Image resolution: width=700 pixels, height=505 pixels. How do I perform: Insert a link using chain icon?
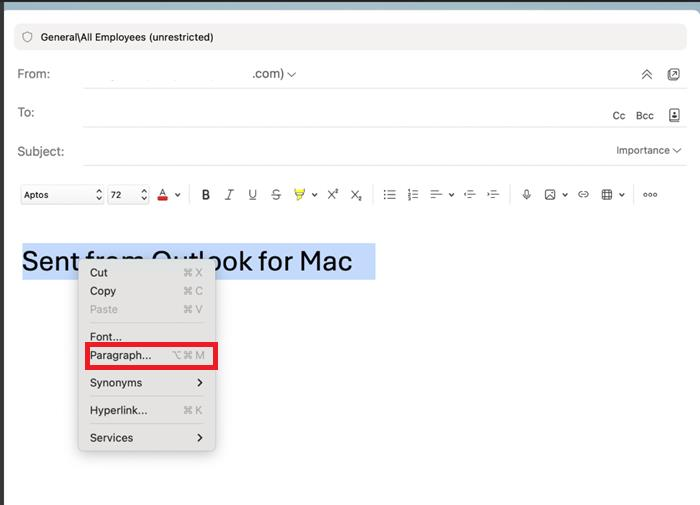(x=583, y=194)
